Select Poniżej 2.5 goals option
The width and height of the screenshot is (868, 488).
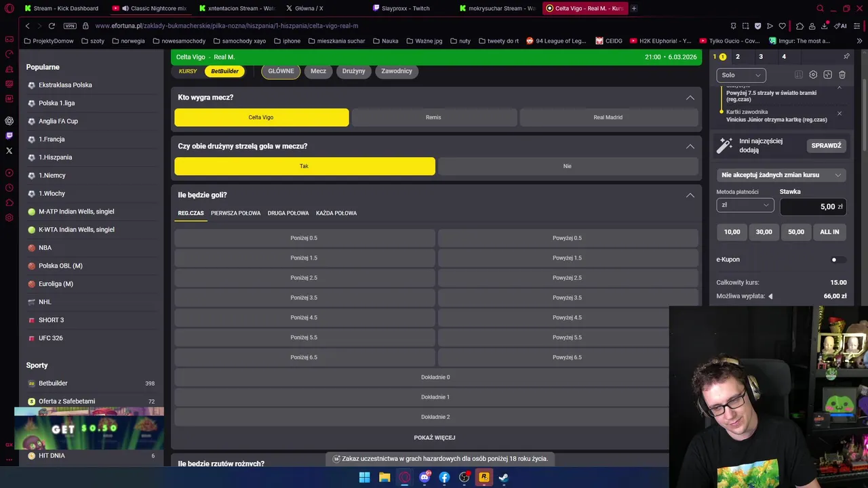tap(304, 278)
